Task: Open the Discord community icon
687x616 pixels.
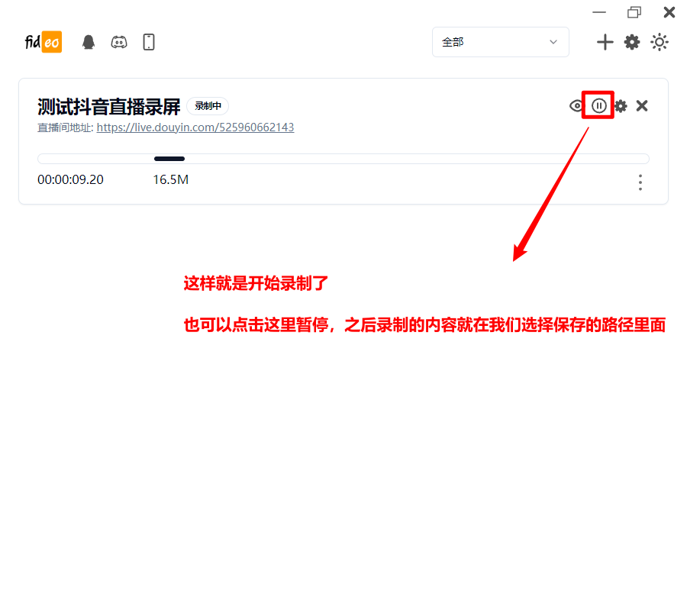Action: click(x=119, y=42)
